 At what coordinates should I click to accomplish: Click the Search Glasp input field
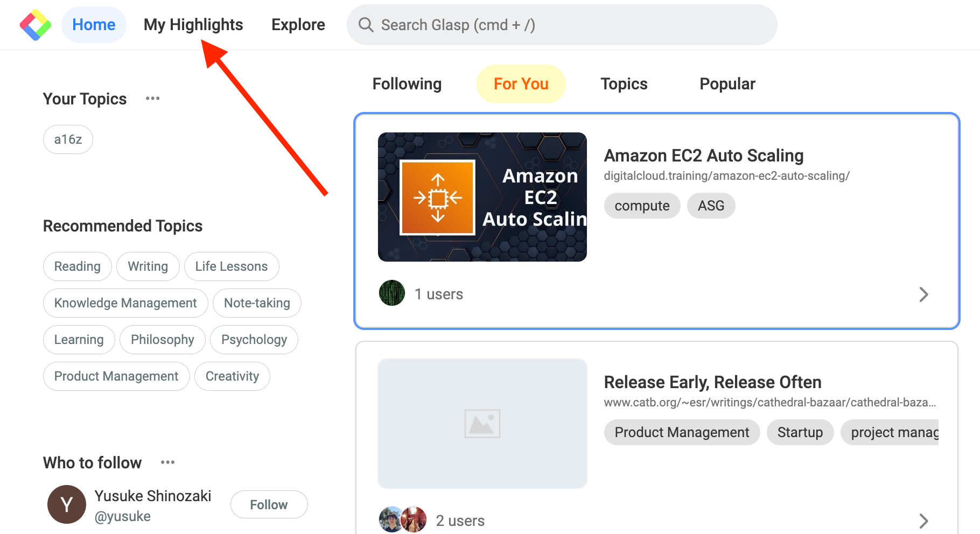pos(562,25)
